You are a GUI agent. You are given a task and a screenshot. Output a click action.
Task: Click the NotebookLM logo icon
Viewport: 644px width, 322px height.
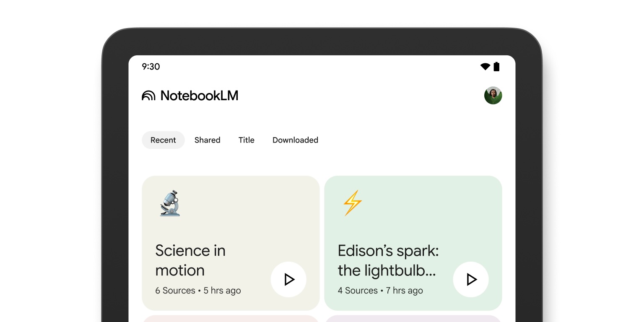[148, 96]
